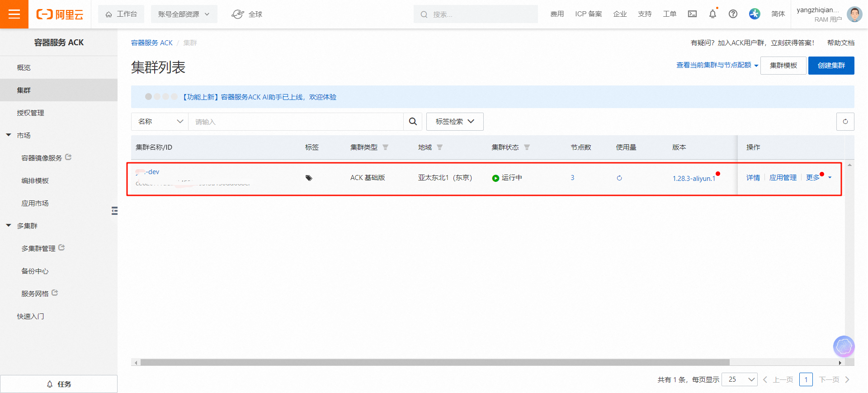Click the usage refresh icon in cluster row
Screen dimensions: 868x393
tap(619, 178)
